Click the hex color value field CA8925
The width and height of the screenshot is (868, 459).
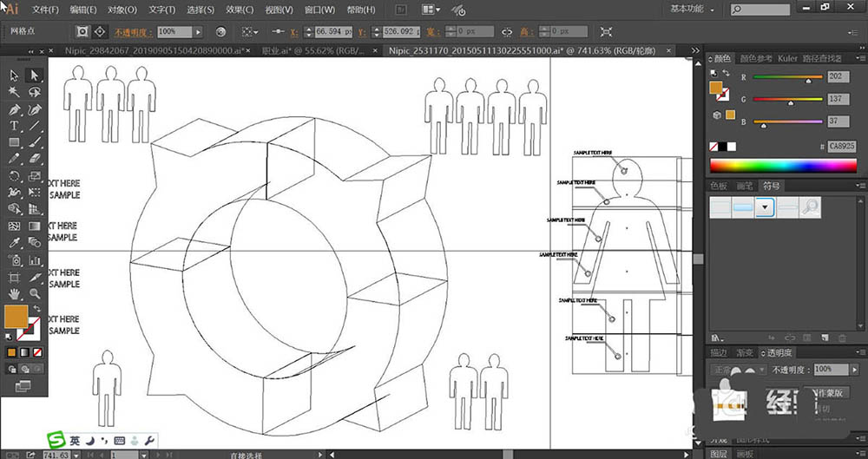pos(841,147)
